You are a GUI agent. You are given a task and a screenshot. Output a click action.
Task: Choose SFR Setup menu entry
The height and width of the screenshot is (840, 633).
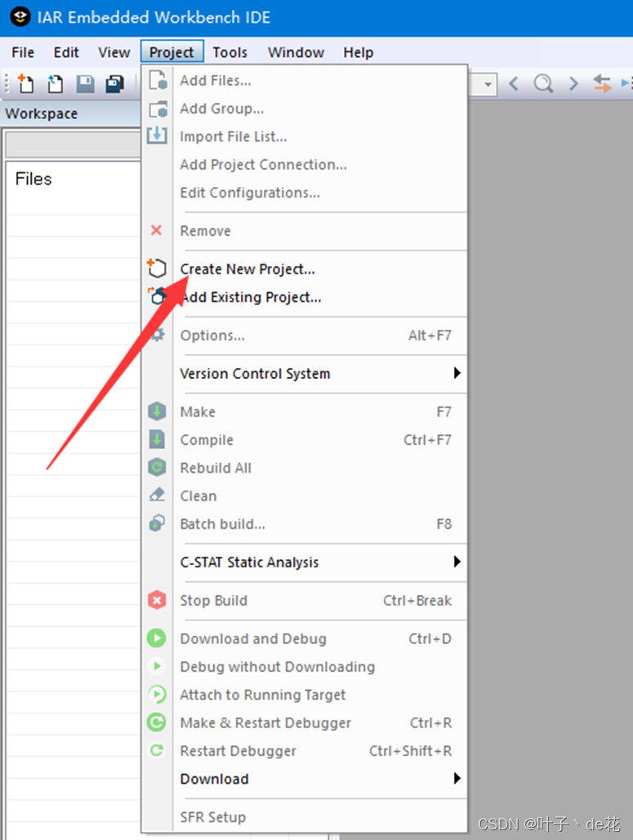(x=305, y=817)
